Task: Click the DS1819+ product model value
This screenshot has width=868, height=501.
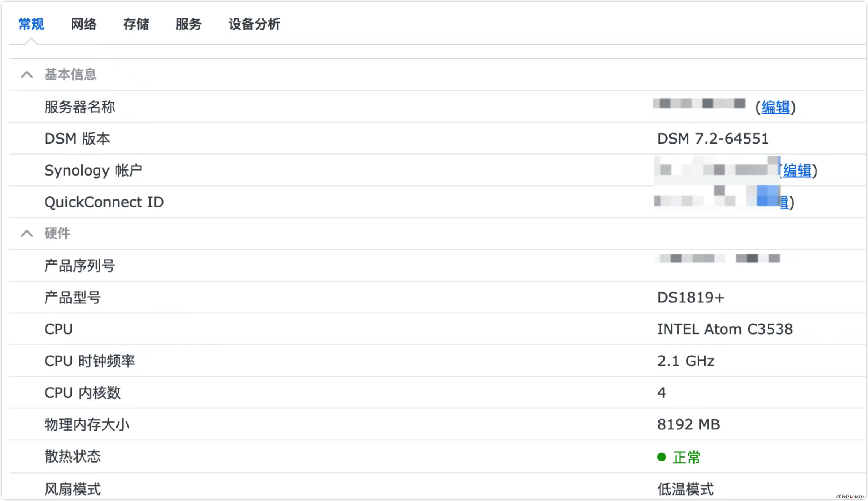Action: [x=691, y=298]
